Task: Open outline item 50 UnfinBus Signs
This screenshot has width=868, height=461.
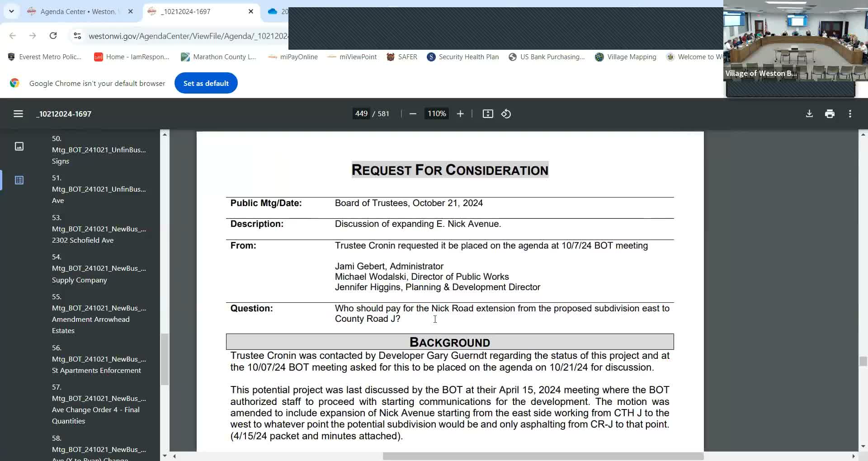Action: tap(99, 150)
